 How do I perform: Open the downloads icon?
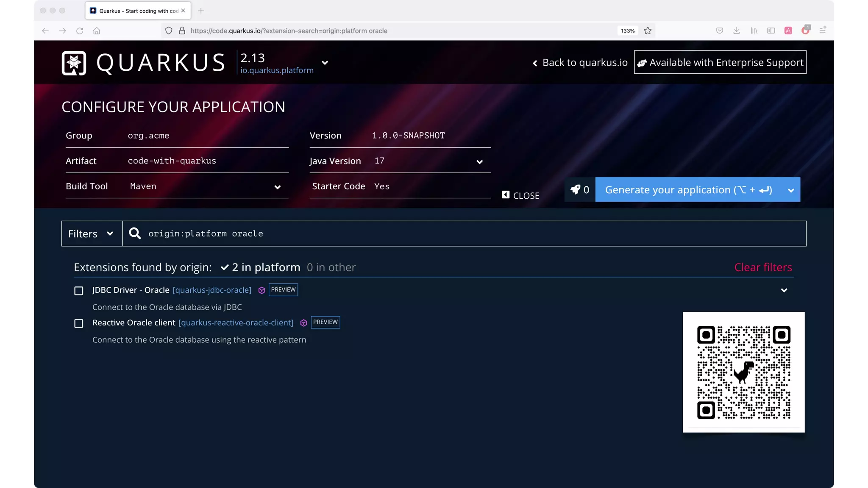click(737, 30)
